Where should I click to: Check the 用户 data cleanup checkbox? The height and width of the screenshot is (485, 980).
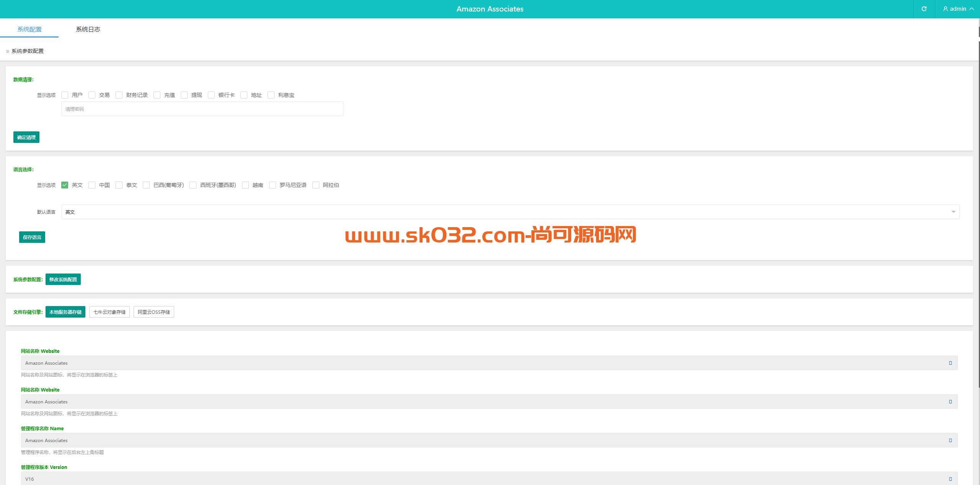tap(65, 95)
